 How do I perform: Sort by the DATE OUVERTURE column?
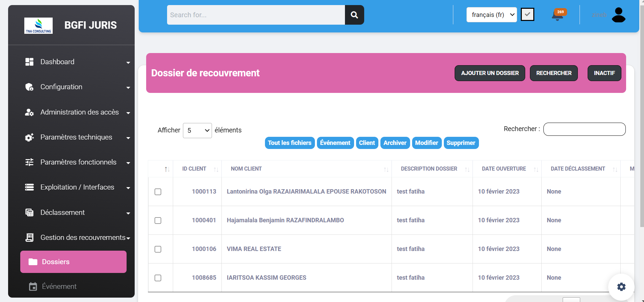click(x=504, y=169)
